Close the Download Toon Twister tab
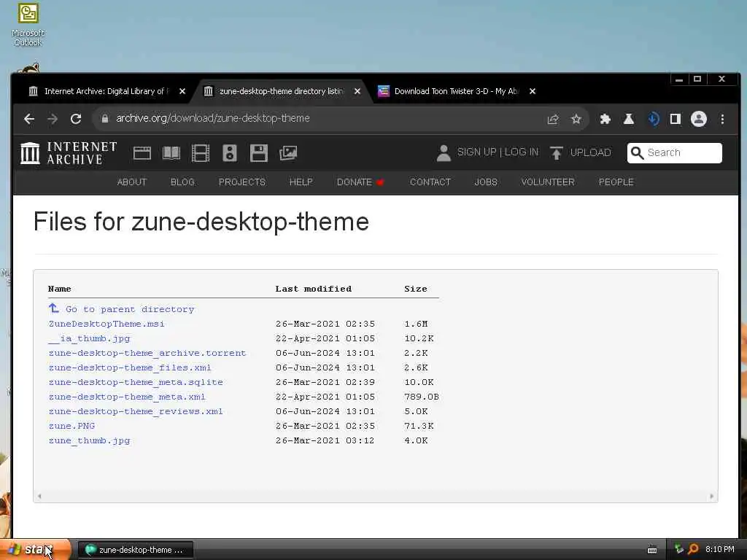Image resolution: width=747 pixels, height=560 pixels. click(x=533, y=91)
